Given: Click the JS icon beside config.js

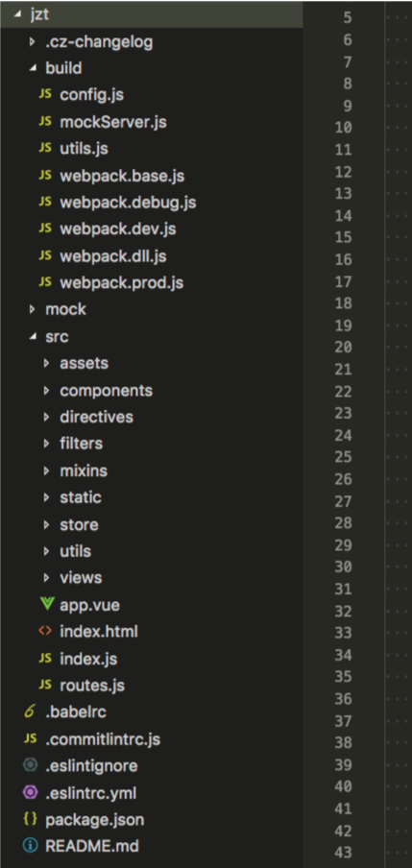Looking at the screenshot, I should (x=45, y=94).
